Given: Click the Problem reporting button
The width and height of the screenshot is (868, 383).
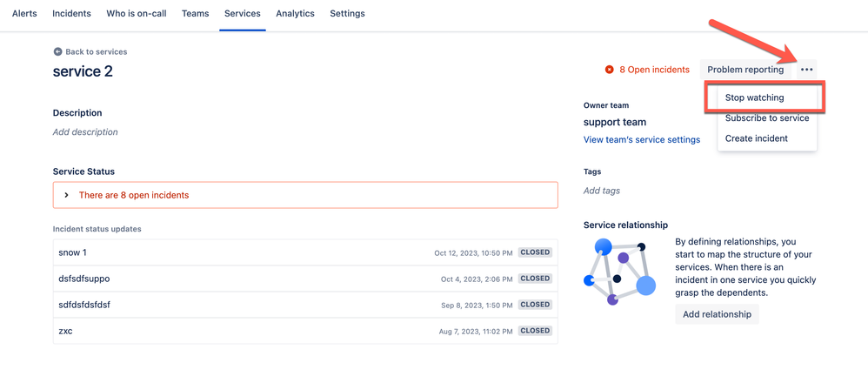Looking at the screenshot, I should [x=745, y=70].
